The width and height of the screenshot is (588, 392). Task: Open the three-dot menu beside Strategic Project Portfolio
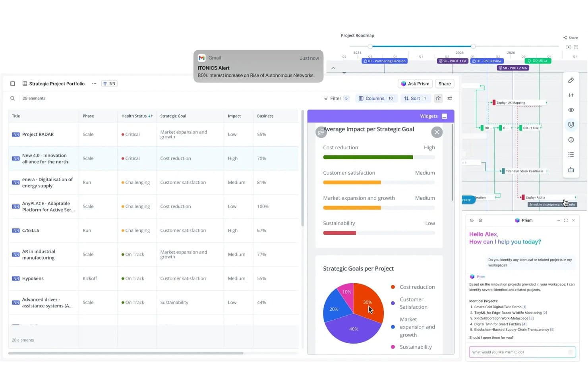tap(94, 84)
